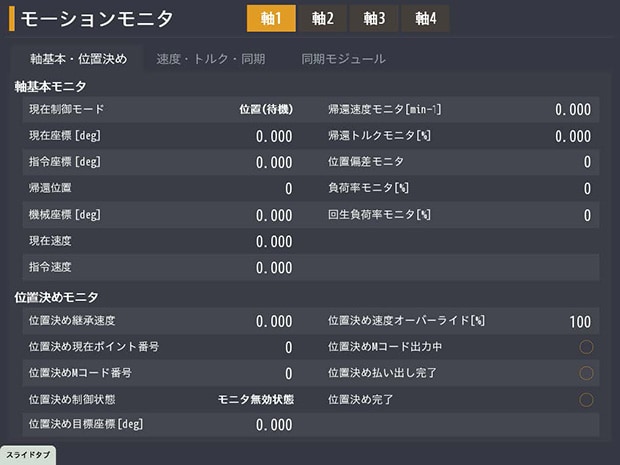This screenshot has height=465, width=620.
Task: Switch to the 軸2 axis tab
Action: tap(323, 19)
